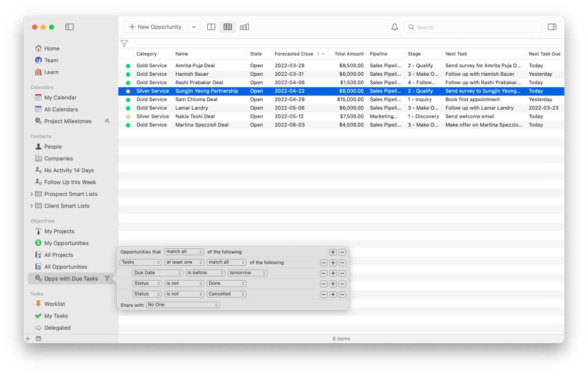Open Follow Up this Week list

70,182
